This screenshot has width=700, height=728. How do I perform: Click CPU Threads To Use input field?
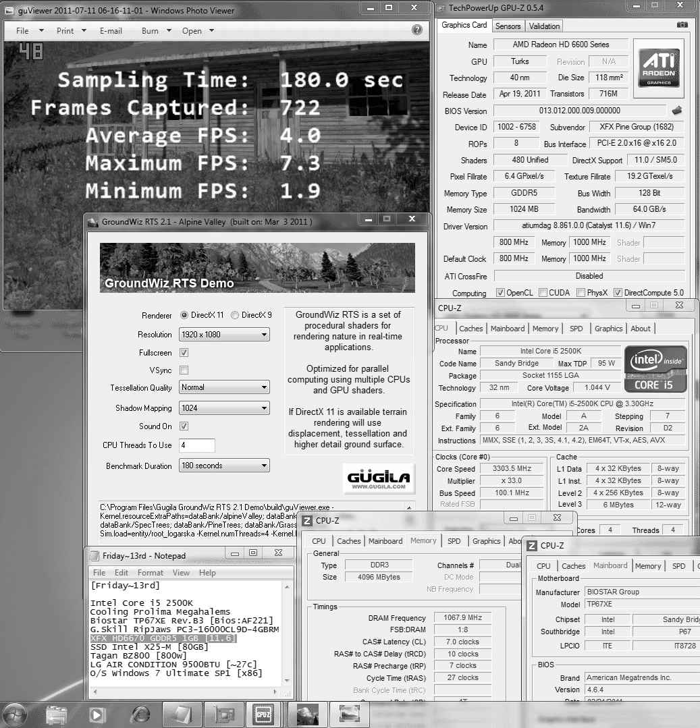coord(197,445)
